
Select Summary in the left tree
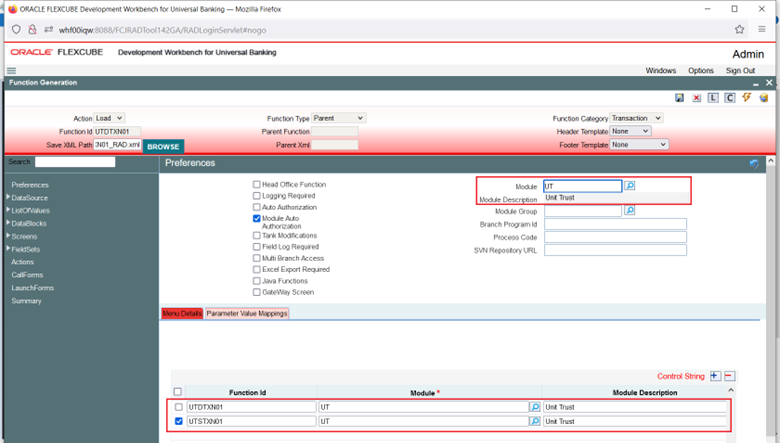[x=26, y=301]
